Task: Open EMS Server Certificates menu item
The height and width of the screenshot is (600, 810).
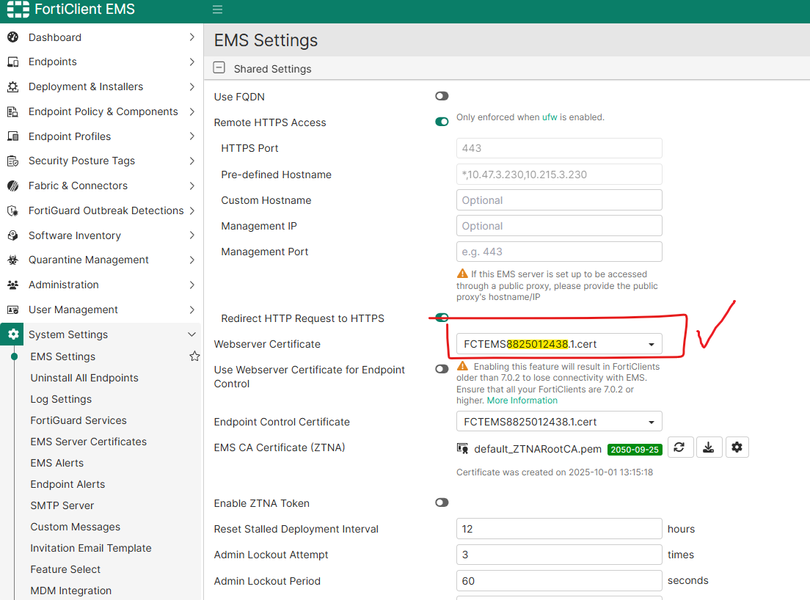Action: point(88,442)
